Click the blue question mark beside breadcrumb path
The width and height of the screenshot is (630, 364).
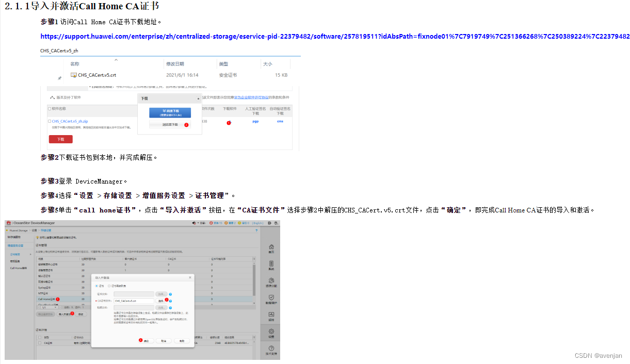[256, 230]
